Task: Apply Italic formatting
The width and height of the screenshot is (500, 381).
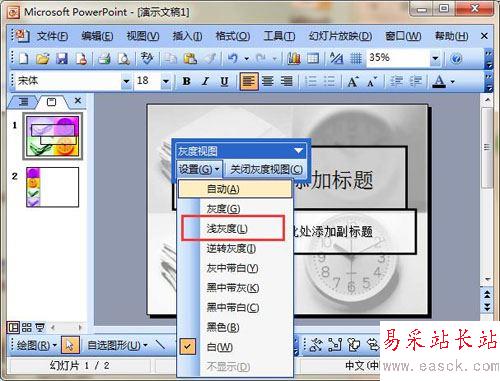Action: coord(206,81)
